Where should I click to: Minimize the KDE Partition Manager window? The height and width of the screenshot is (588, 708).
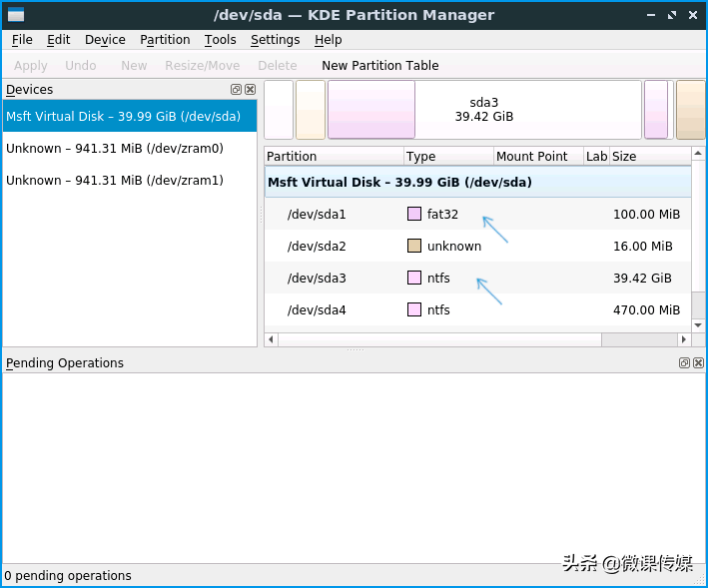click(651, 15)
